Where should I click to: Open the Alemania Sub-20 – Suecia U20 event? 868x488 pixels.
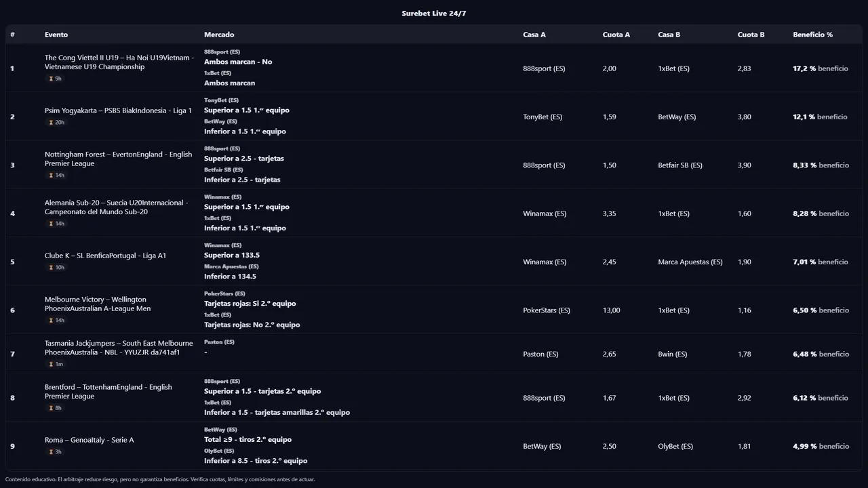117,207
